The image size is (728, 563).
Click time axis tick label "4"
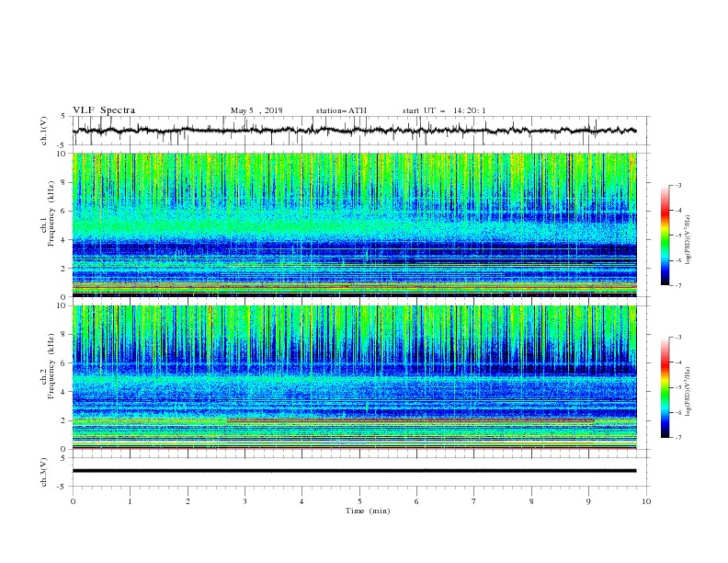(x=301, y=501)
